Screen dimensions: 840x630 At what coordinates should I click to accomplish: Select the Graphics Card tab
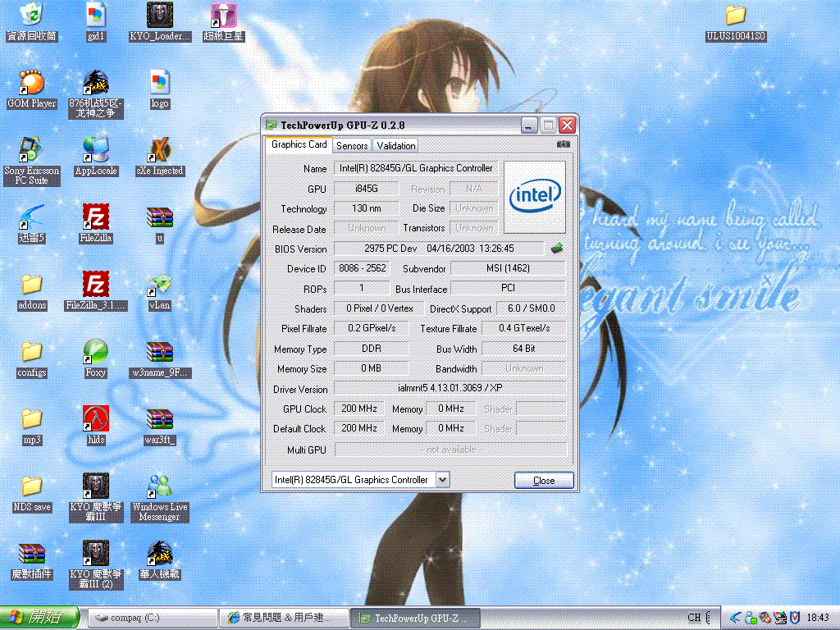pos(299,144)
